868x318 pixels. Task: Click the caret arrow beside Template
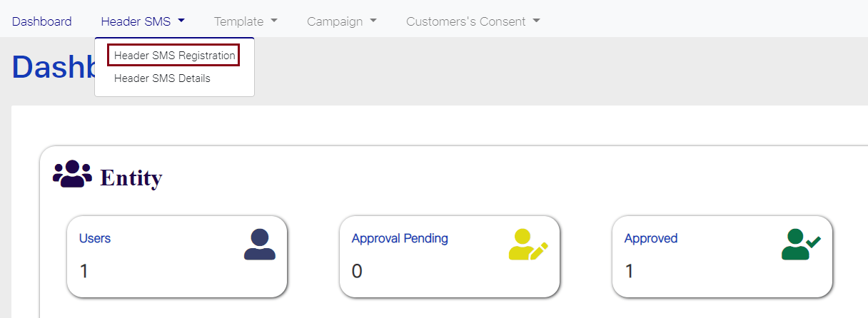274,21
